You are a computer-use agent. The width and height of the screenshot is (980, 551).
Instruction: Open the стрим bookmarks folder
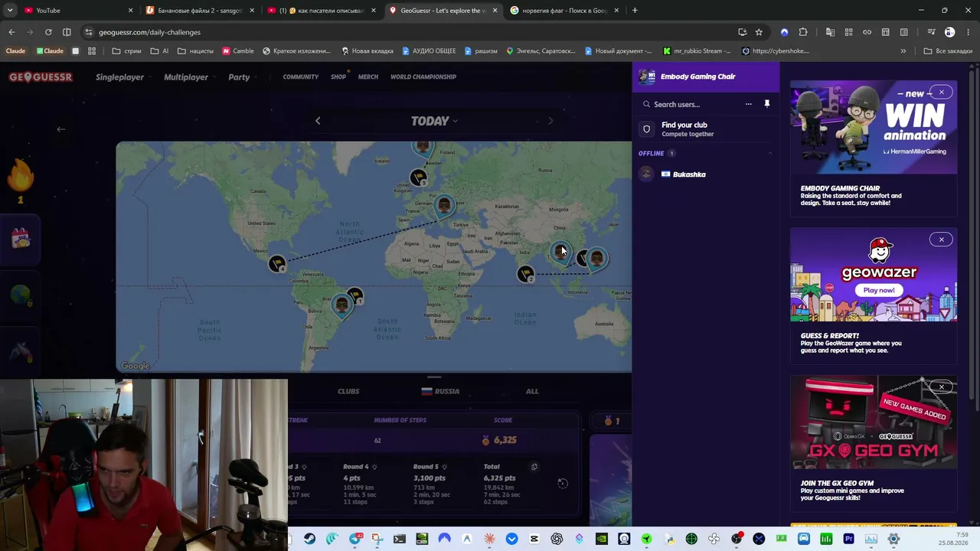(126, 51)
